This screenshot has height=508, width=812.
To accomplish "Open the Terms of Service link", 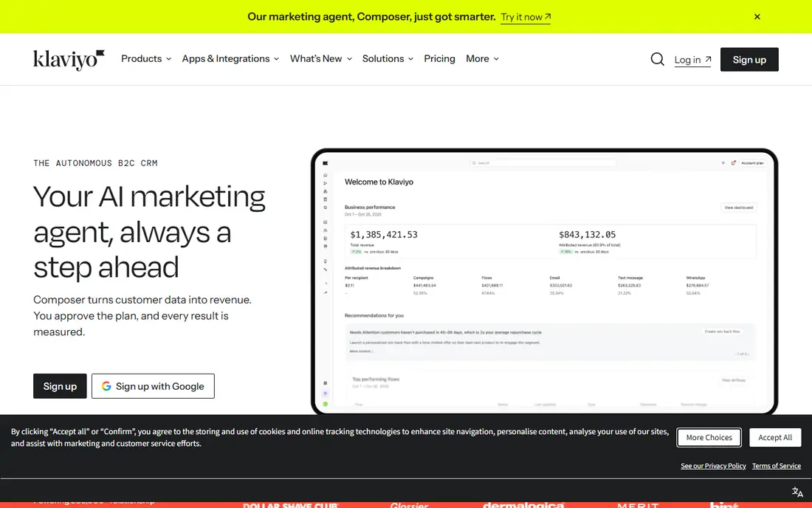I will tap(777, 466).
